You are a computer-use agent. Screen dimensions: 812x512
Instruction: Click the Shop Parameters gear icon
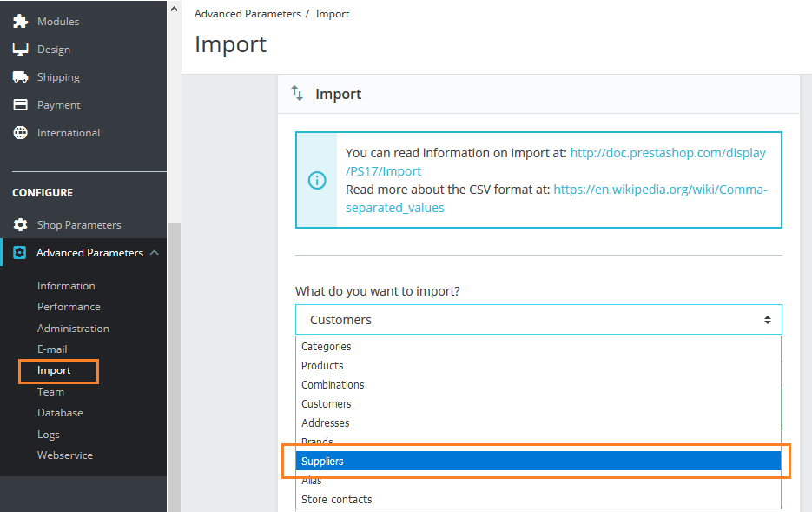click(x=22, y=224)
